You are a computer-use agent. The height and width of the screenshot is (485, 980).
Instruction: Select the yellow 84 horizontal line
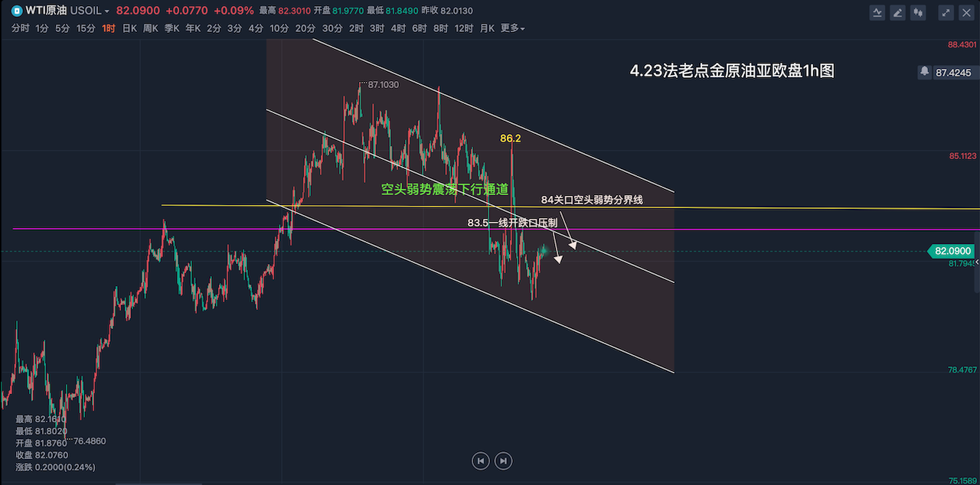(766, 207)
